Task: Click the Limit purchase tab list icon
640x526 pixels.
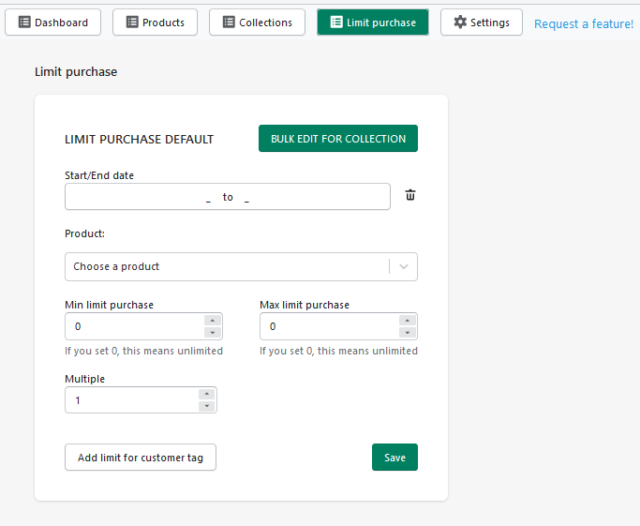Action: 336,22
